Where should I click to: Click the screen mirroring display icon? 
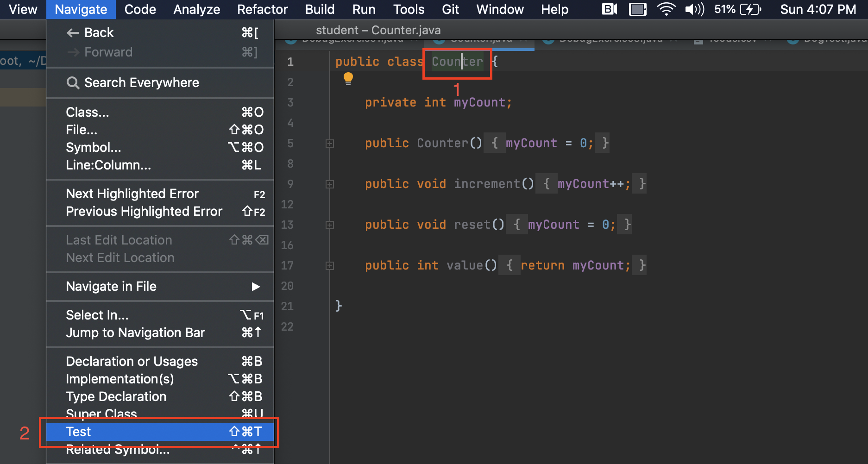pyautogui.click(x=637, y=9)
